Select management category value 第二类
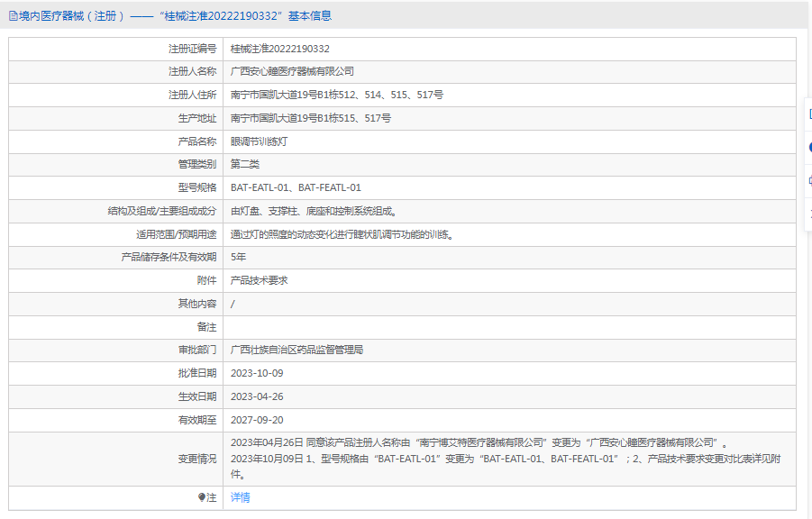Screen dimensions: 812x519 point(245,164)
